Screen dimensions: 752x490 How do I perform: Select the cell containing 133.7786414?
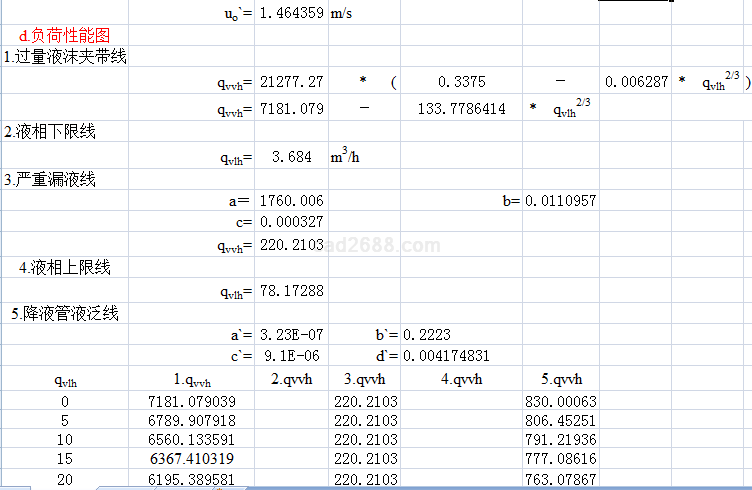coord(461,108)
